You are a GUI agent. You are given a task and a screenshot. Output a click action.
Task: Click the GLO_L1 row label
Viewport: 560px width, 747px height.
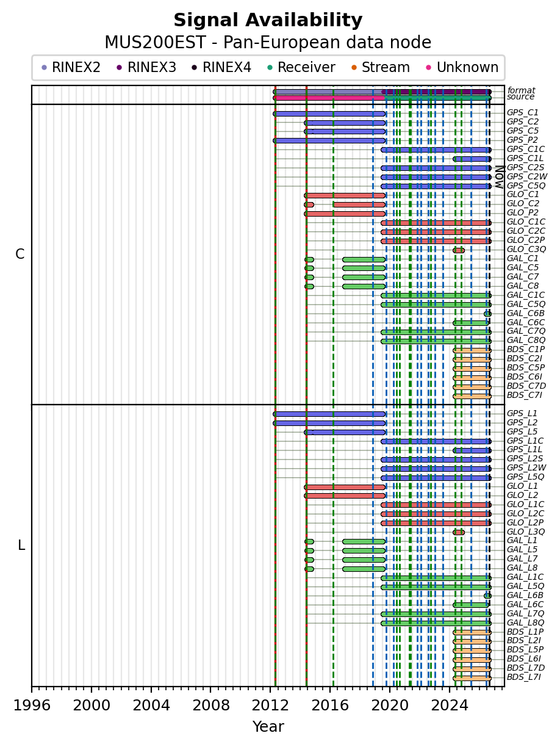[523, 486]
